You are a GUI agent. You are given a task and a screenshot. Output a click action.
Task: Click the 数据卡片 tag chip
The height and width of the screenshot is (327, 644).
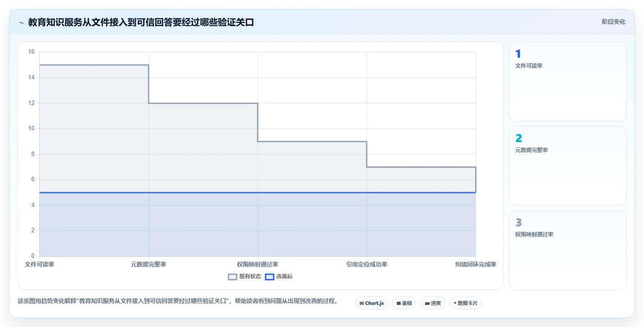click(466, 303)
